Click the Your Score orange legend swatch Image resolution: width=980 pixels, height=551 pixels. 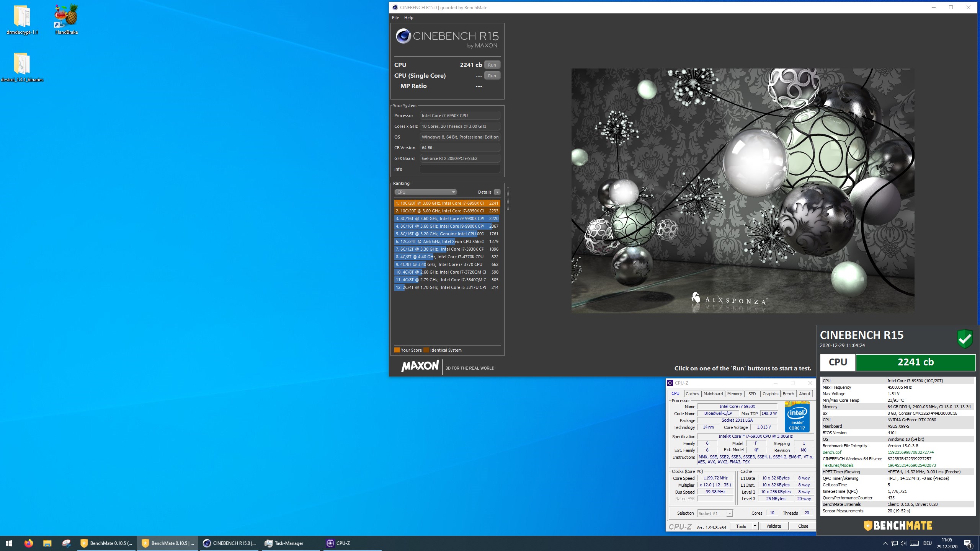click(x=397, y=350)
